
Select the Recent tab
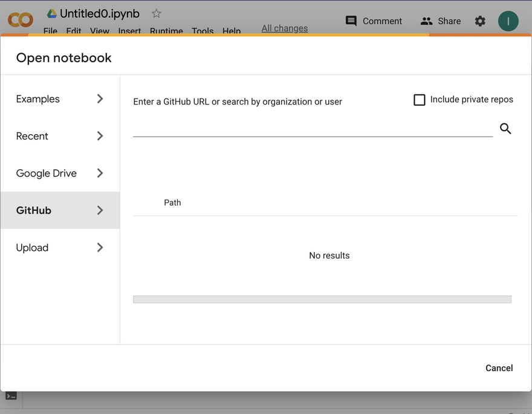[60, 136]
